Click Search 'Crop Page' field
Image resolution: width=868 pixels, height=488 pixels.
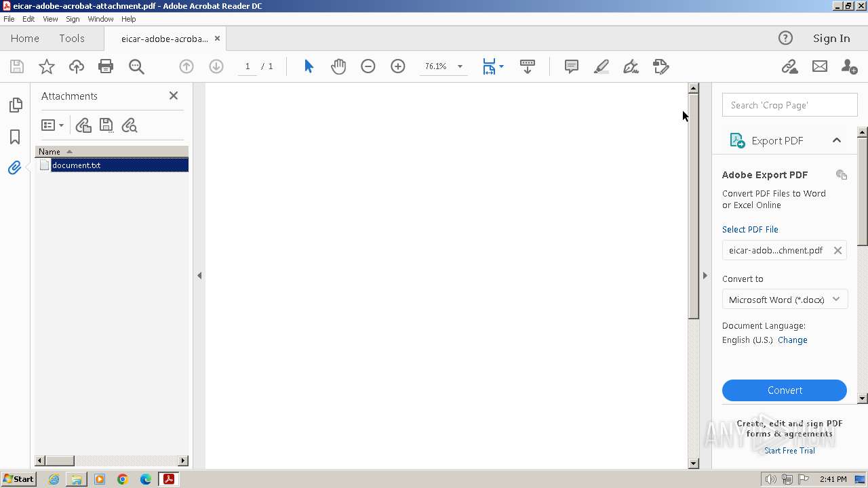tap(789, 105)
